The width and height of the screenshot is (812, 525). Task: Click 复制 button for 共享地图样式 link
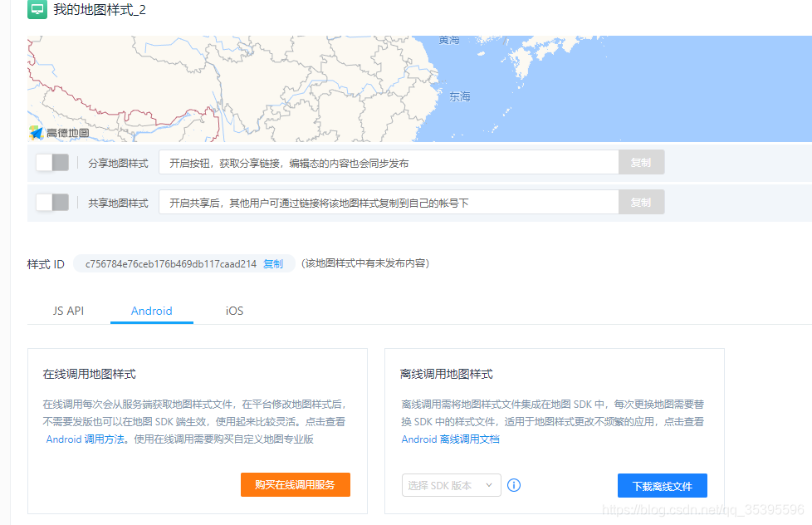641,202
